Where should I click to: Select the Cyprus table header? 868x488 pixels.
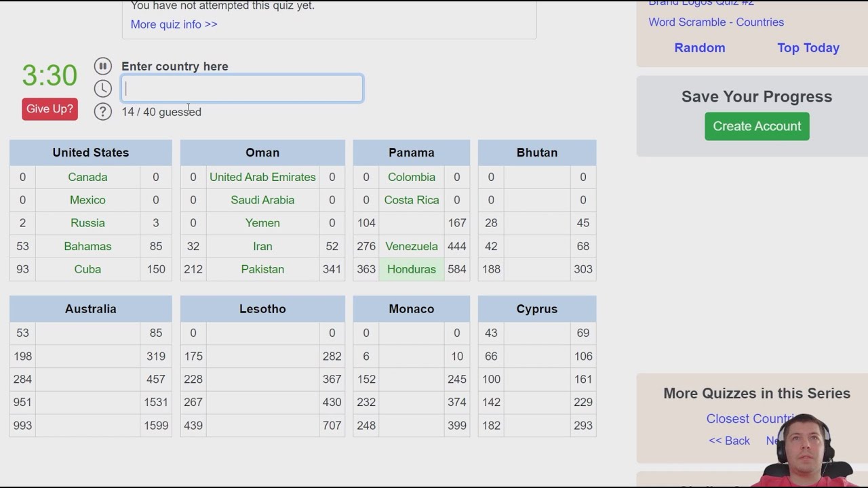click(537, 308)
